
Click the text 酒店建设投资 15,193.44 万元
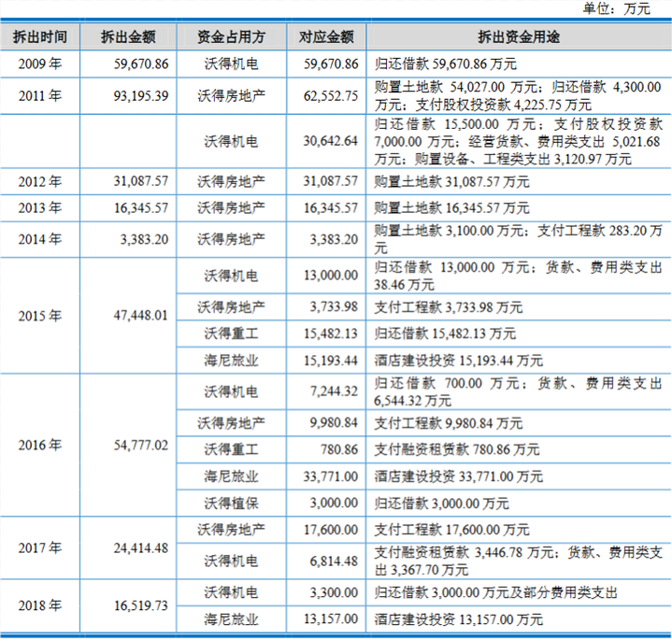[x=459, y=361]
